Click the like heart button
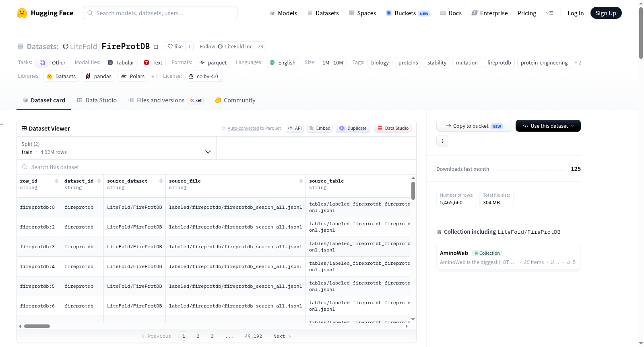This screenshot has width=644, height=347. (x=175, y=46)
